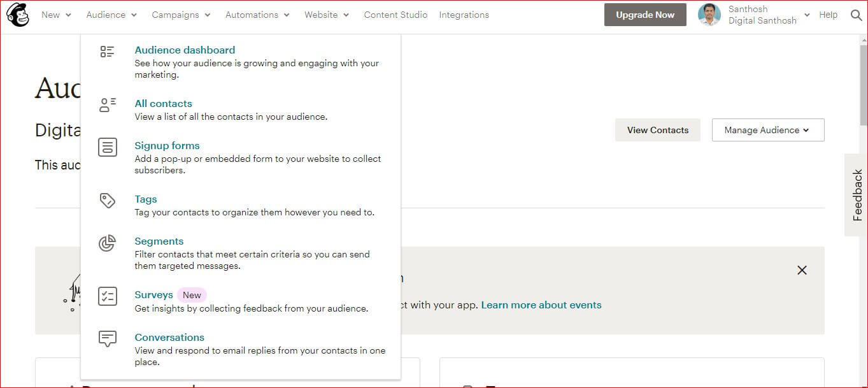Click the Mailchimp Freddie logo
The width and height of the screenshot is (868, 388).
pyautogui.click(x=18, y=15)
